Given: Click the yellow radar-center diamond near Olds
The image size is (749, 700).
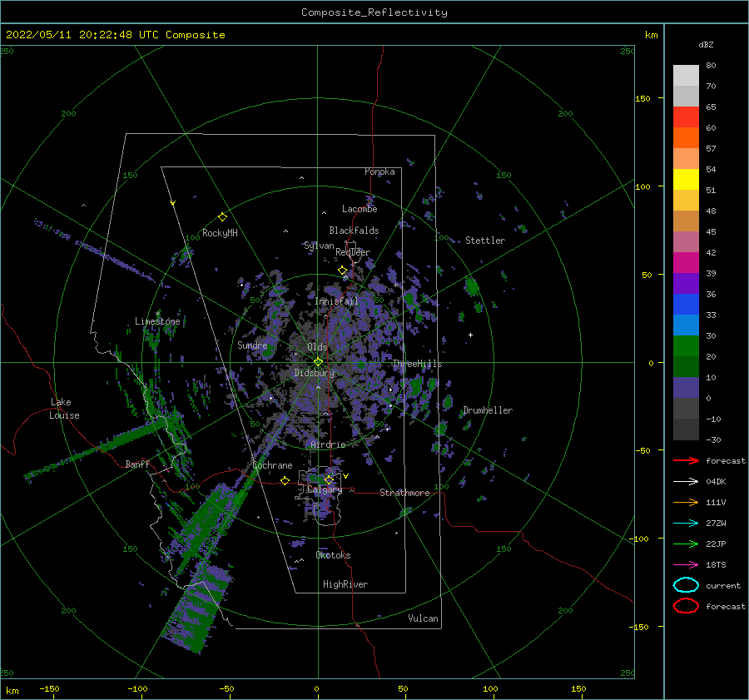Looking at the screenshot, I should point(318,362).
